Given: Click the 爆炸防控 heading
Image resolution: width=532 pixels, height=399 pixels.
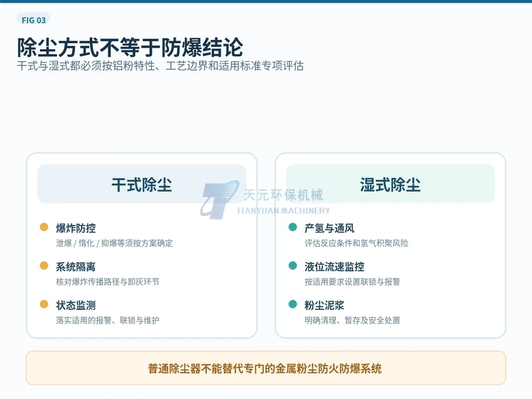Looking at the screenshot, I should click(76, 228).
